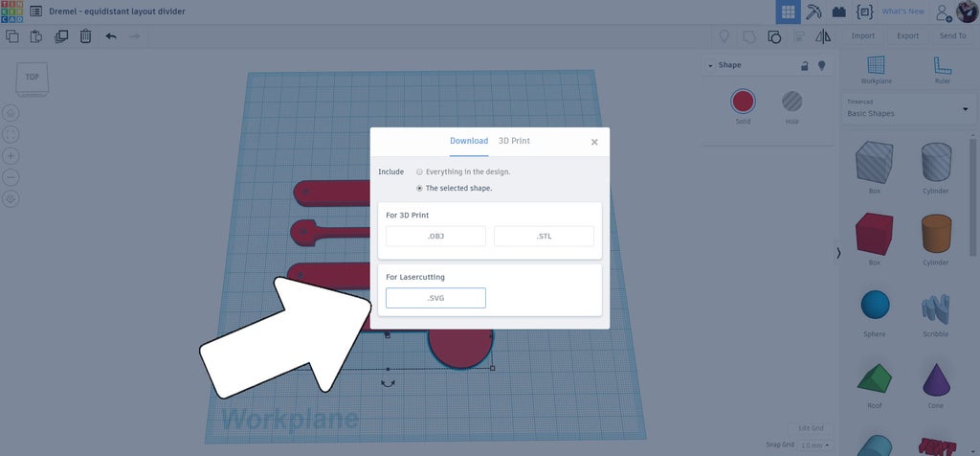Image resolution: width=980 pixels, height=456 pixels.
Task: Click the Send To button
Action: tap(952, 36)
